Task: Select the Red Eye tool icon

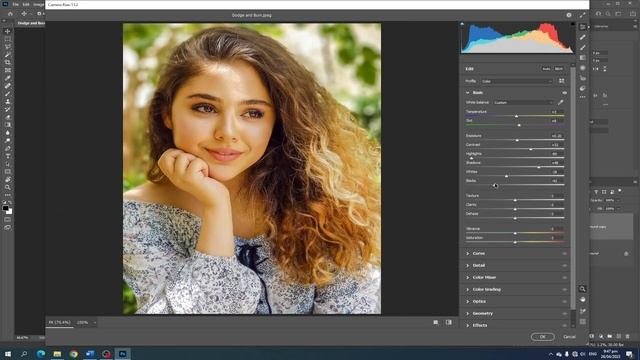Action: (582, 78)
